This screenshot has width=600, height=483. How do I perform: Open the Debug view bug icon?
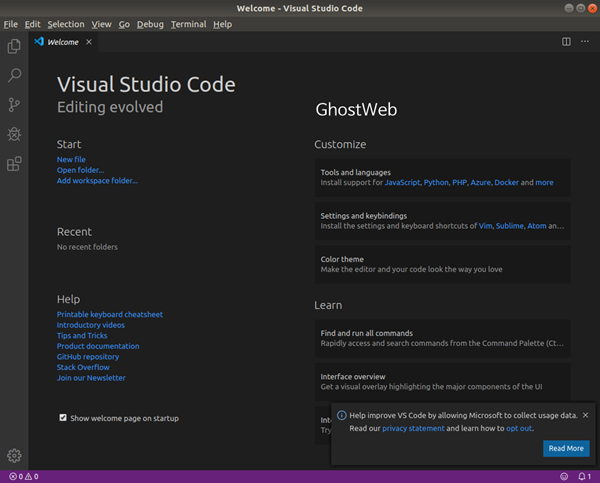point(14,134)
